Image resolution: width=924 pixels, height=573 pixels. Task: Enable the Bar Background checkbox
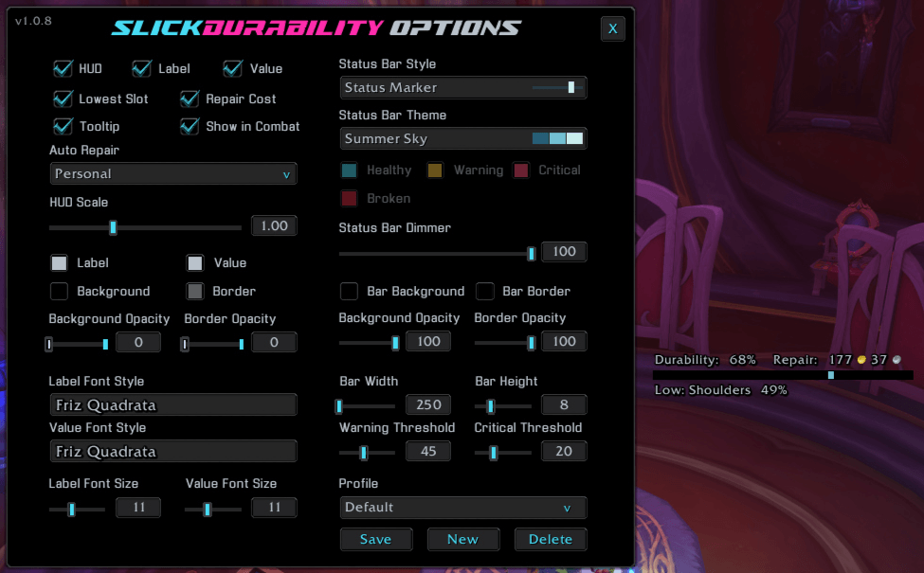349,291
